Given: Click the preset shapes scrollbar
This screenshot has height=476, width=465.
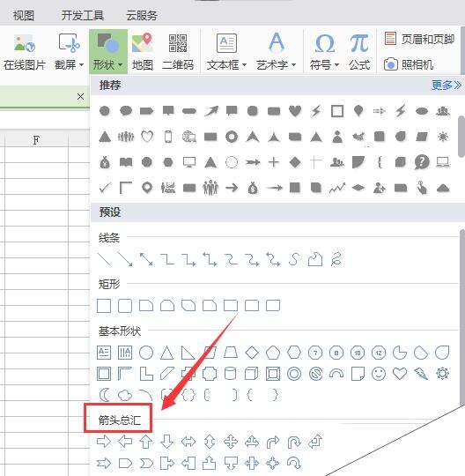Looking at the screenshot, I should (x=462, y=317).
